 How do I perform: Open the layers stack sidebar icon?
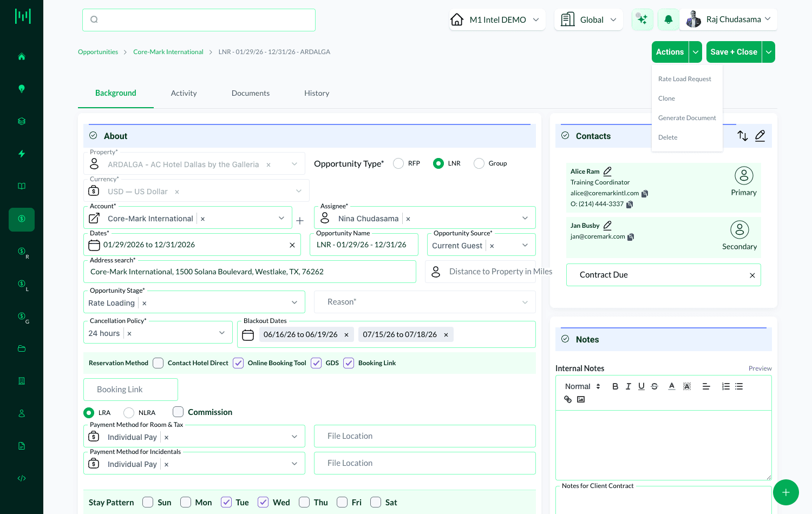tap(22, 121)
